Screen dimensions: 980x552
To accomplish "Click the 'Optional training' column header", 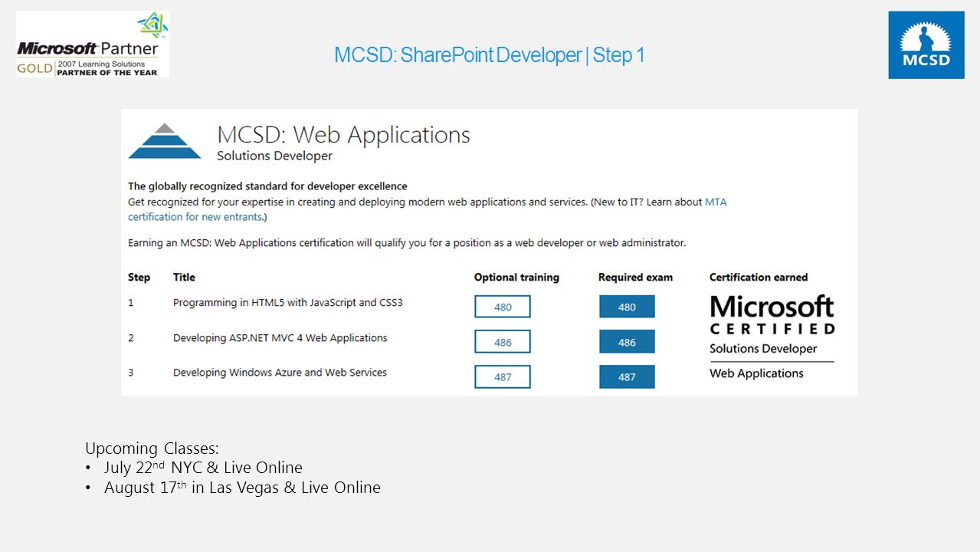I will click(x=516, y=278).
